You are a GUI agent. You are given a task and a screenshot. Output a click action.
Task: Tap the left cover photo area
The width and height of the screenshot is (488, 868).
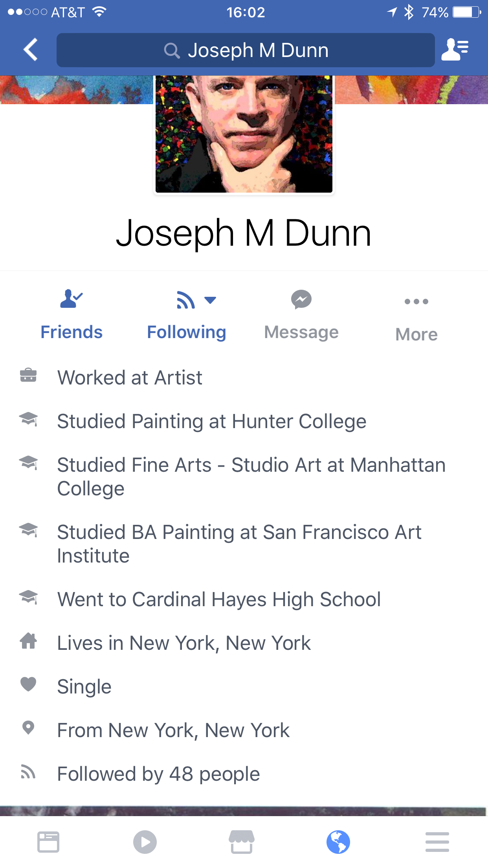[76, 90]
